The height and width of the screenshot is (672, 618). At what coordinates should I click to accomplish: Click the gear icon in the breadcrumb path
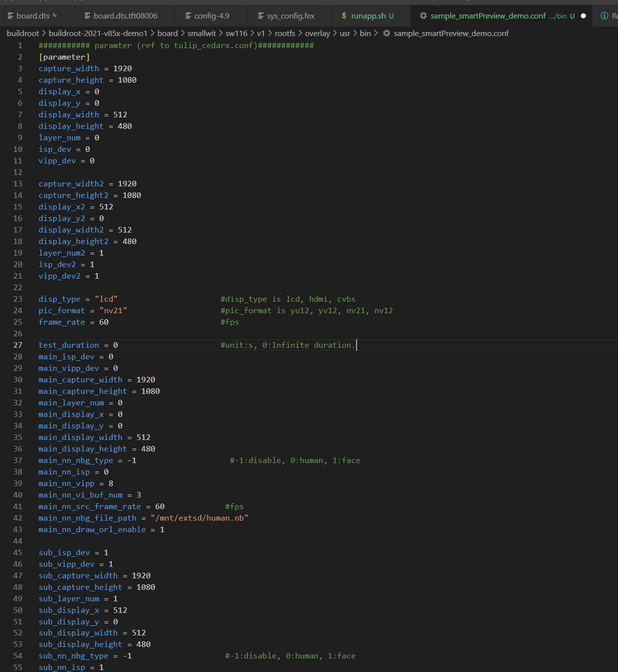[387, 33]
